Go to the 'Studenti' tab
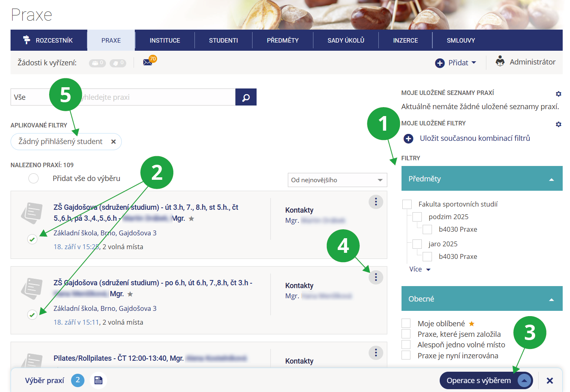570x392 pixels. [x=223, y=41]
